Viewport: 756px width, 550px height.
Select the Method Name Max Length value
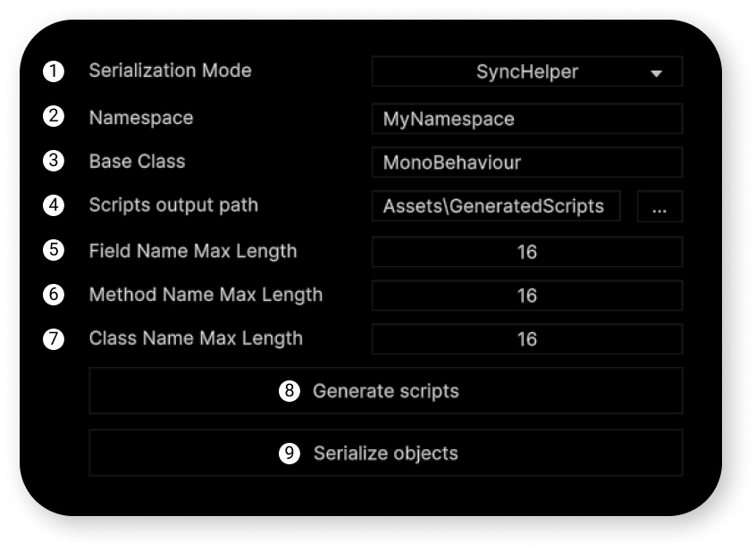527,296
